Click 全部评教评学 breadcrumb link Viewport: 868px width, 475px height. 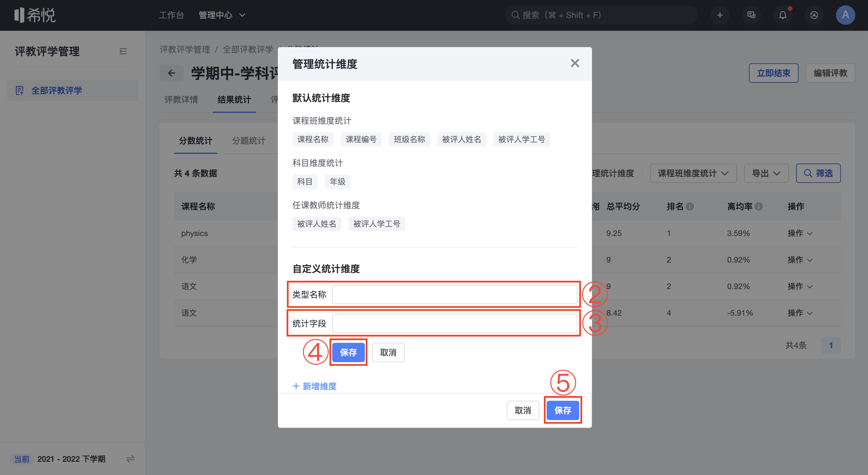[x=248, y=49]
